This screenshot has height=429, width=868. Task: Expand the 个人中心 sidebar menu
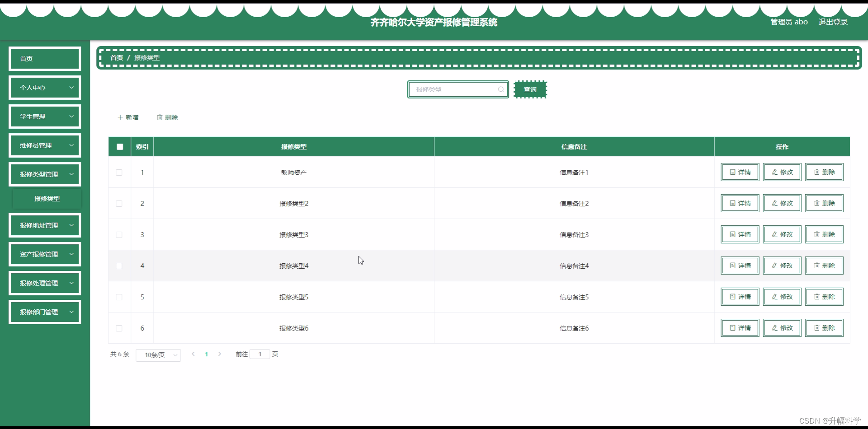pos(44,87)
